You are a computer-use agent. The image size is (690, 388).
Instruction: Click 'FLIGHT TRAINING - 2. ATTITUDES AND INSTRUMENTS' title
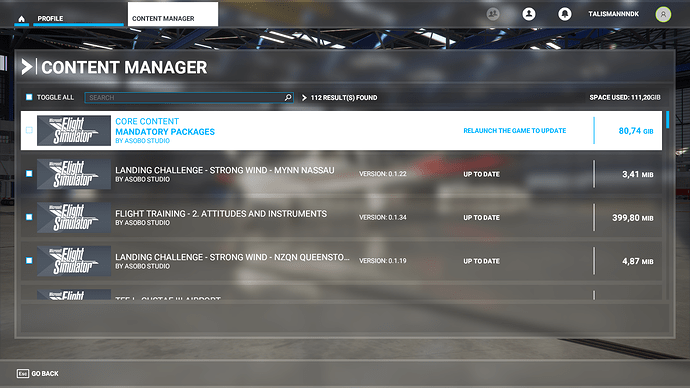coord(221,213)
